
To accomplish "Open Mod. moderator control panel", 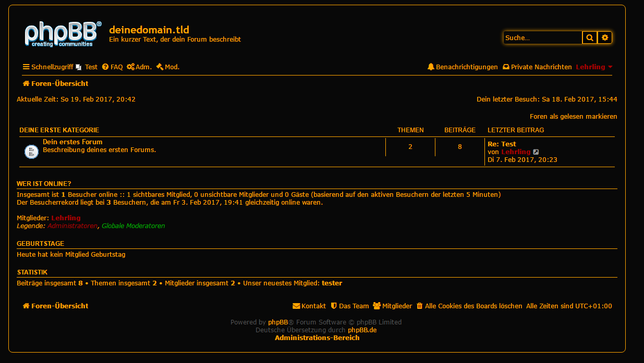I will 168,67.
